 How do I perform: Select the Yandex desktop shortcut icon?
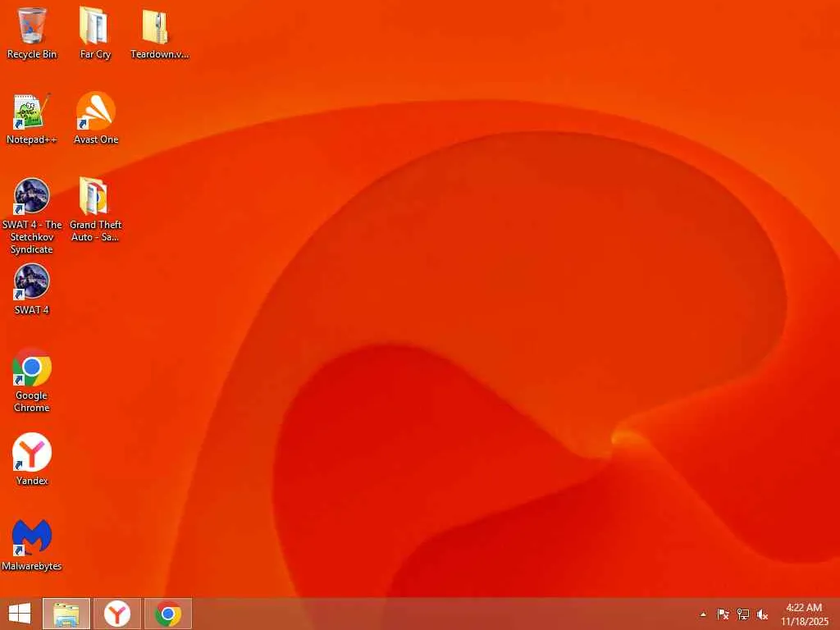click(x=32, y=452)
